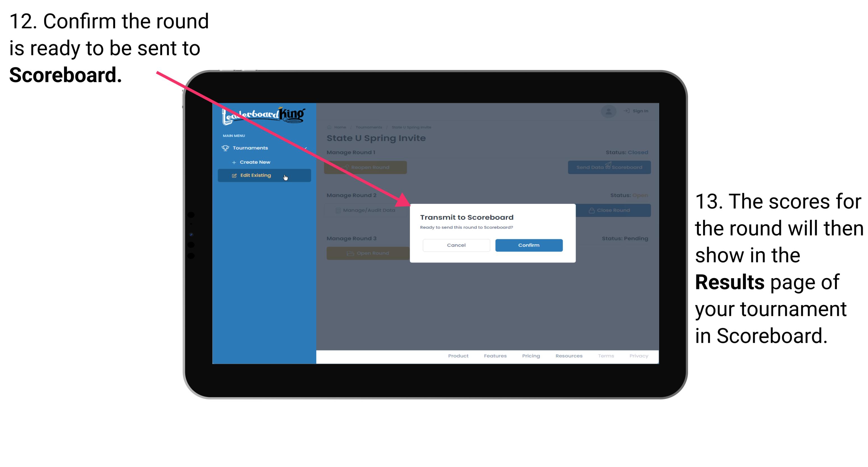Click the Open Round button for Round 3
This screenshot has height=467, width=868.
(368, 253)
